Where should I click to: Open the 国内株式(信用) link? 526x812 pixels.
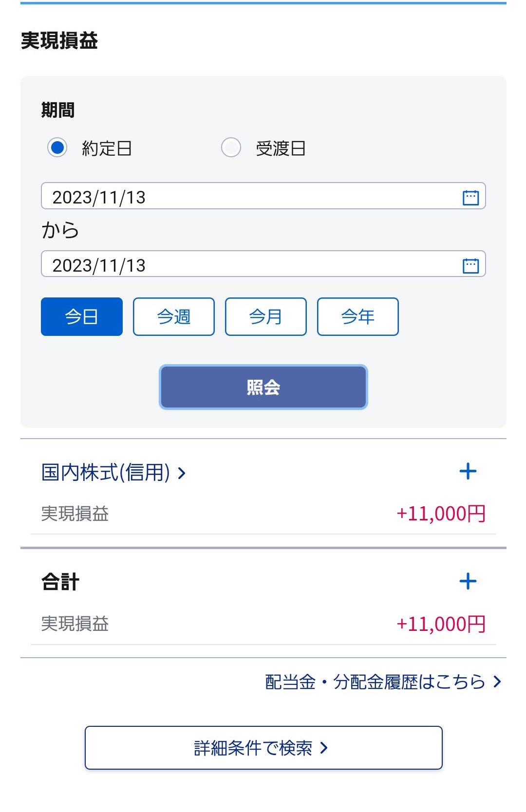pyautogui.click(x=106, y=472)
